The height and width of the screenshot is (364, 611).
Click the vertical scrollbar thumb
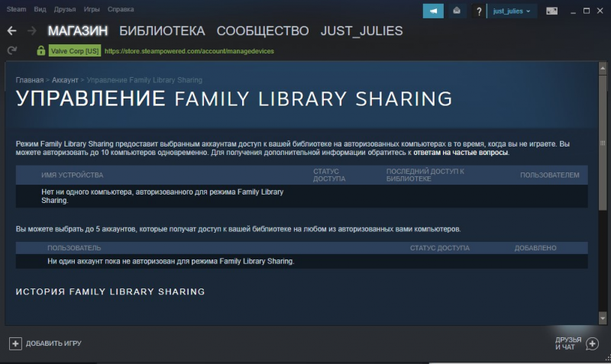(x=603, y=143)
